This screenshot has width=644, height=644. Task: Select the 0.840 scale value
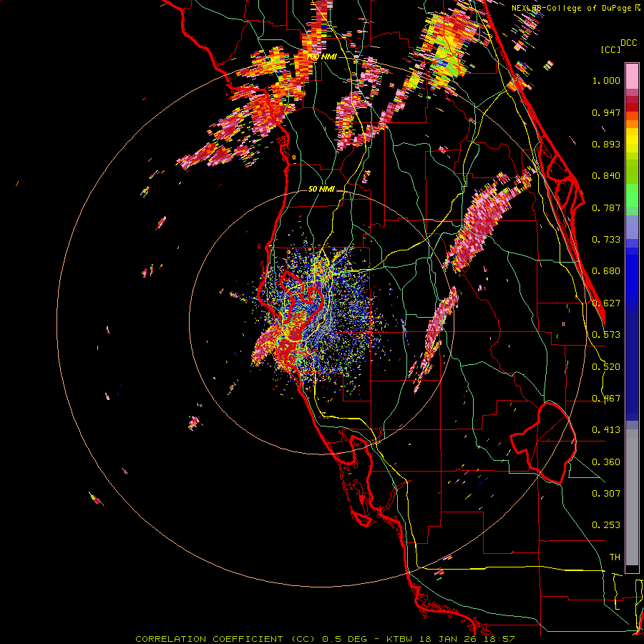tap(606, 176)
